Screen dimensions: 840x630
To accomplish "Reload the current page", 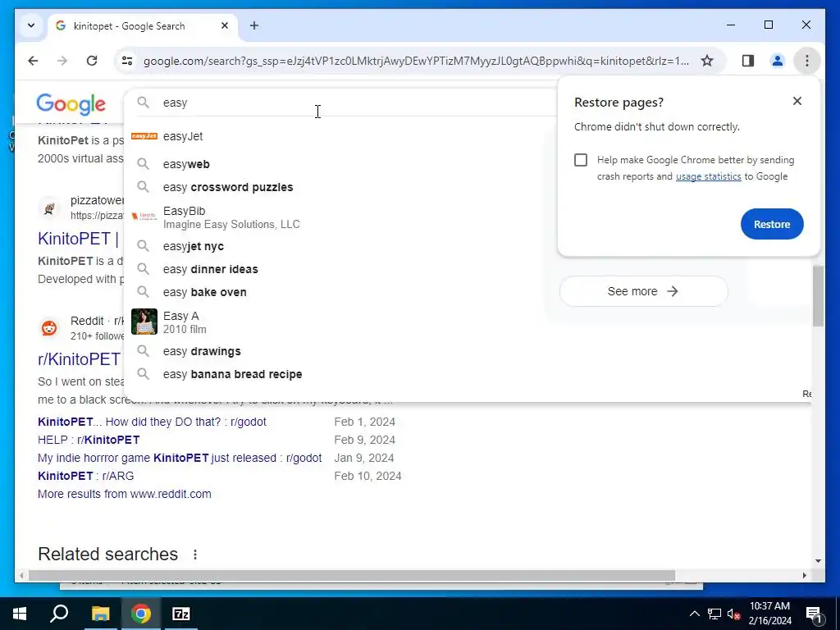I will point(92,61).
